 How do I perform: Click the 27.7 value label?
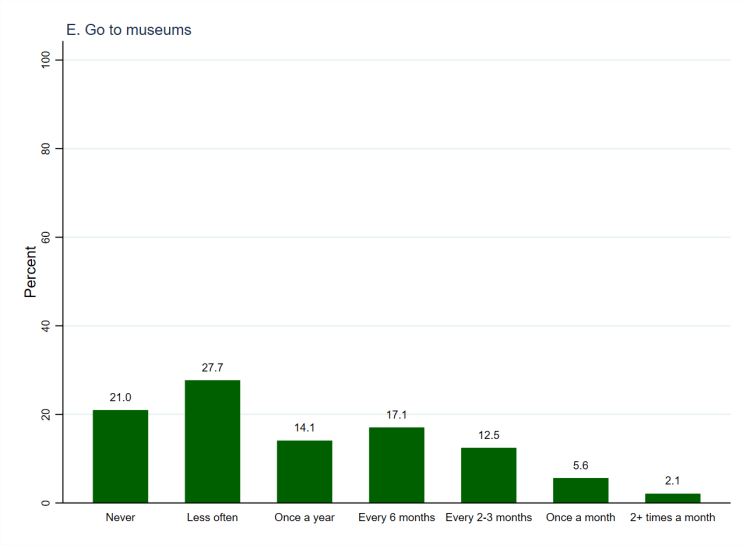pos(212,368)
